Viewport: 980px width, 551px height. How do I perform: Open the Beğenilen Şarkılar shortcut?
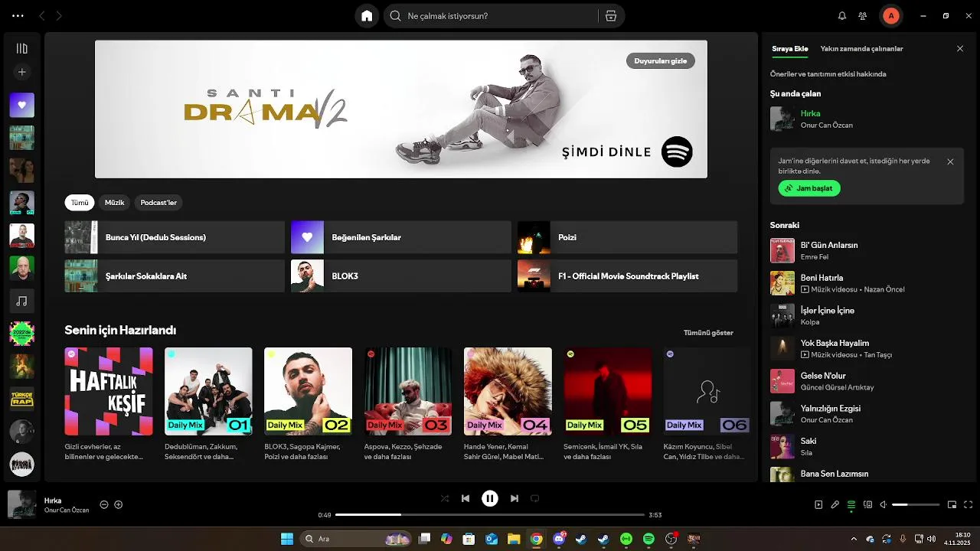click(400, 237)
